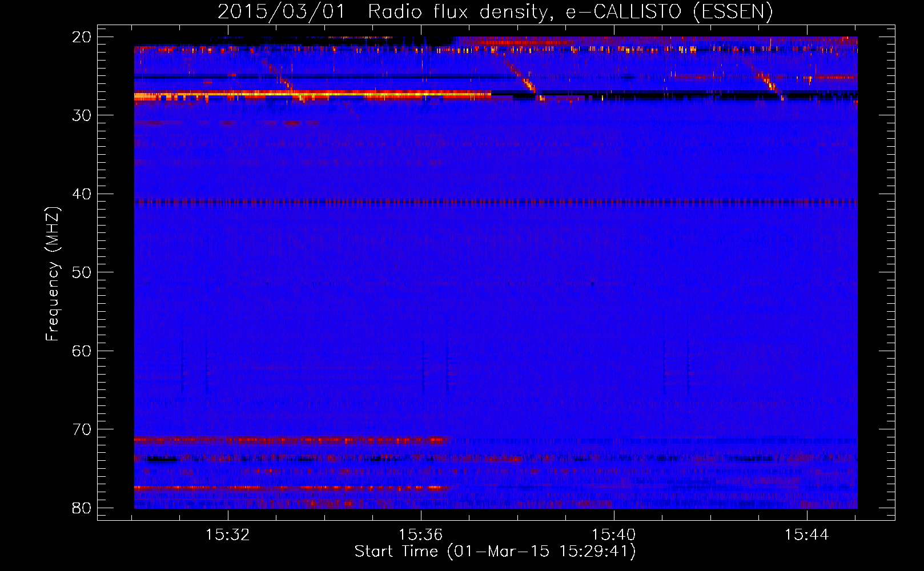Click the 30 MHz frequency tick label
The image size is (924, 571).
82,115
